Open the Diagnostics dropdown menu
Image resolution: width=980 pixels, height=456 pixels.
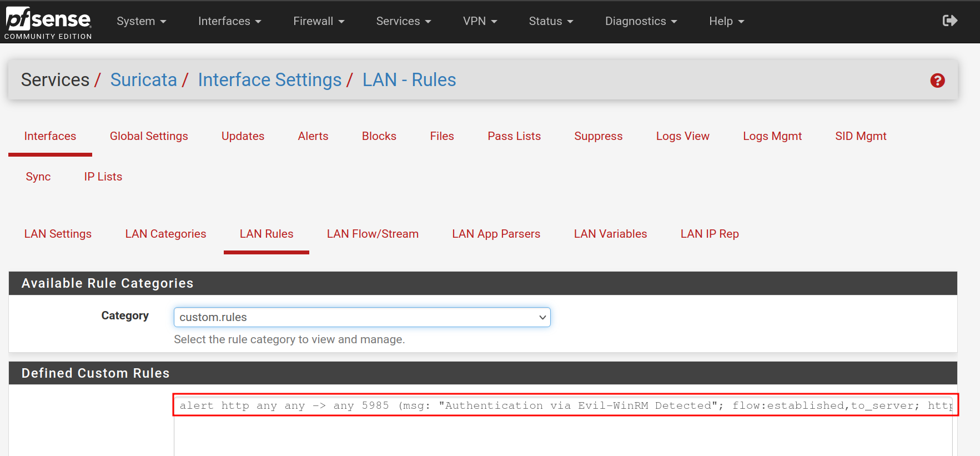pyautogui.click(x=641, y=21)
